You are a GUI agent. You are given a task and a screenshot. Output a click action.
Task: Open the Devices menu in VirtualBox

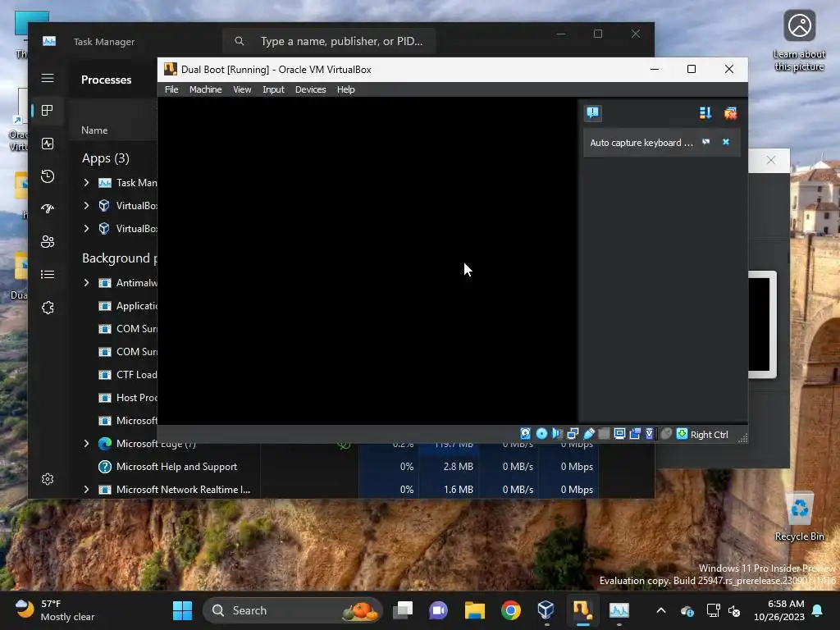(310, 89)
